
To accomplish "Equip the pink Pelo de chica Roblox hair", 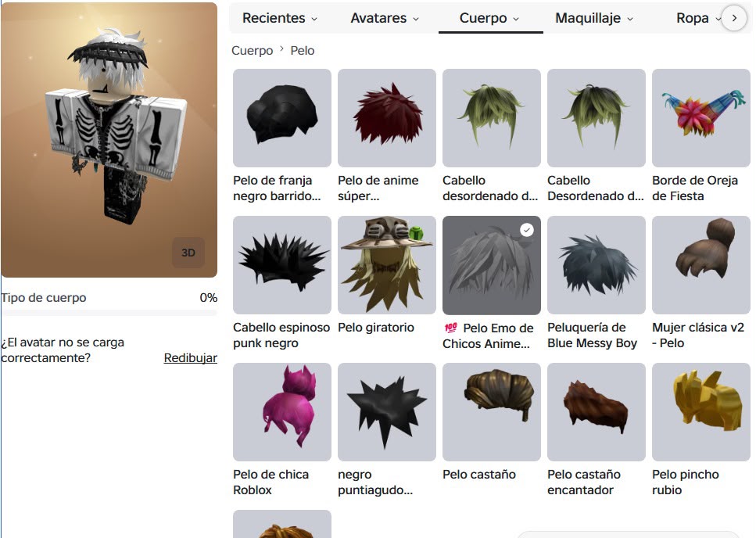I will pos(282,412).
